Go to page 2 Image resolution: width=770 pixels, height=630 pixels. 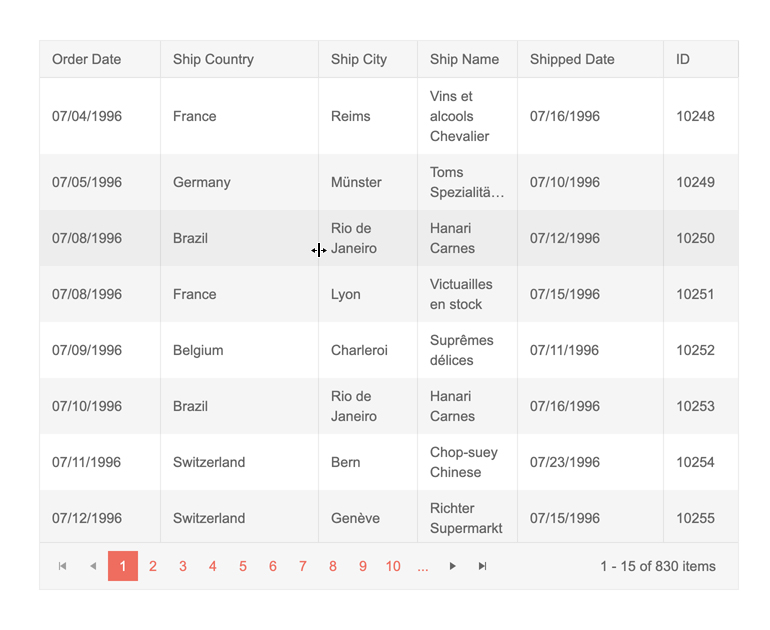[x=153, y=566]
